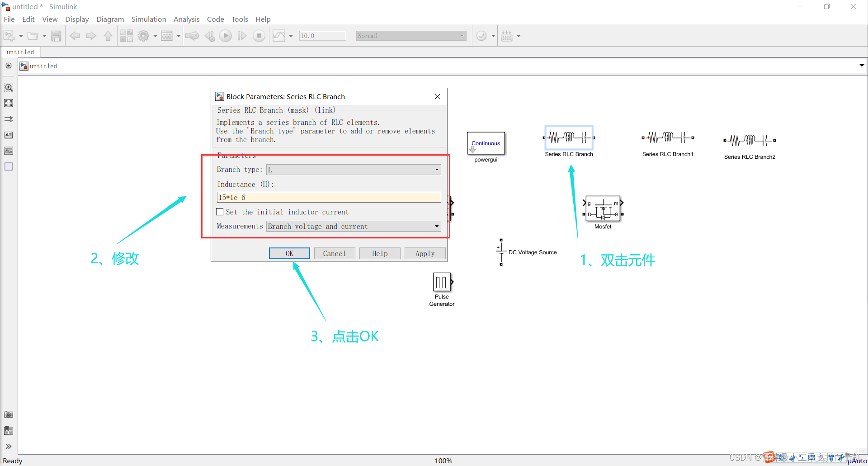This screenshot has height=466, width=868.
Task: Open the simulation mode Normal dropdown
Action: (x=411, y=36)
